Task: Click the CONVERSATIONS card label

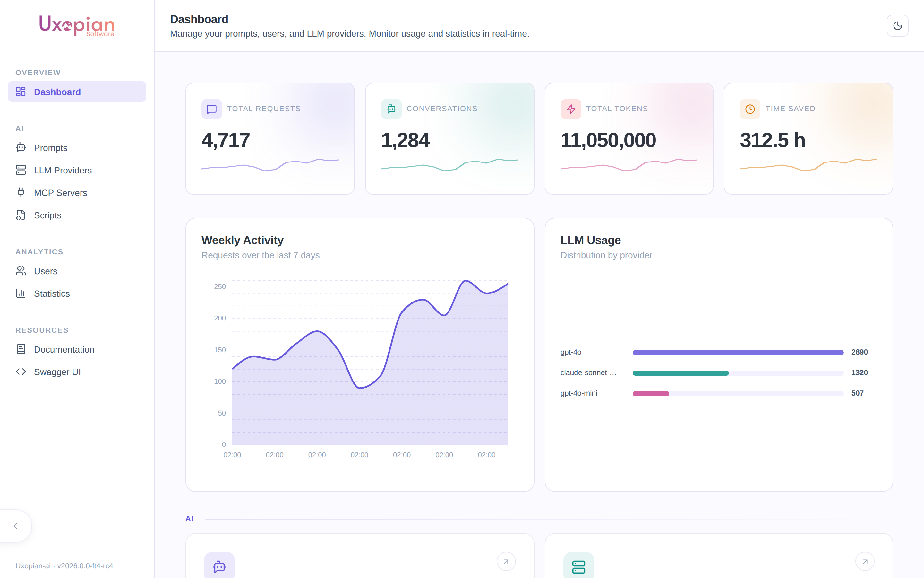Action: pos(442,109)
